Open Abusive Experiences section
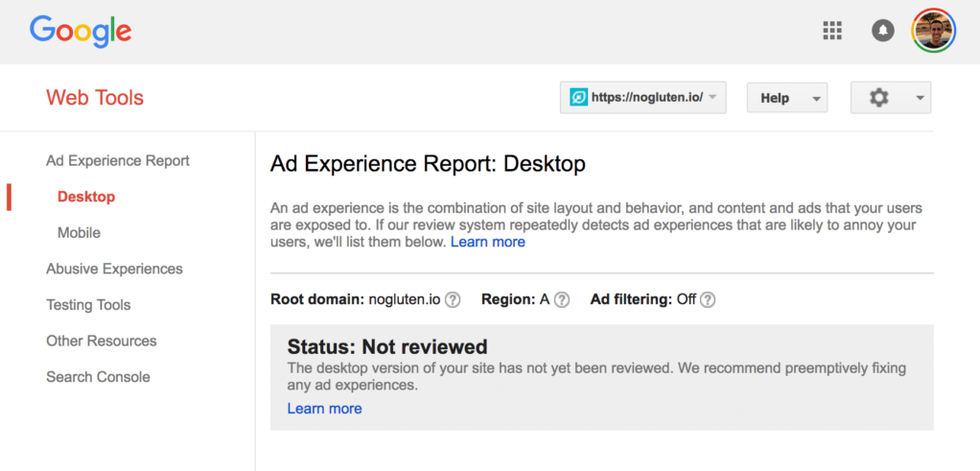This screenshot has width=980, height=471. 114,269
